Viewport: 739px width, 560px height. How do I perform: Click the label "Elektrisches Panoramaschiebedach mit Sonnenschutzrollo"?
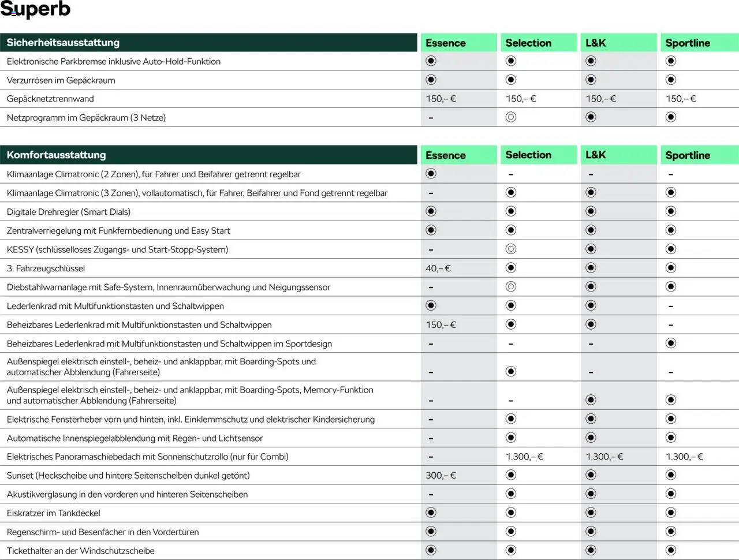tap(147, 457)
